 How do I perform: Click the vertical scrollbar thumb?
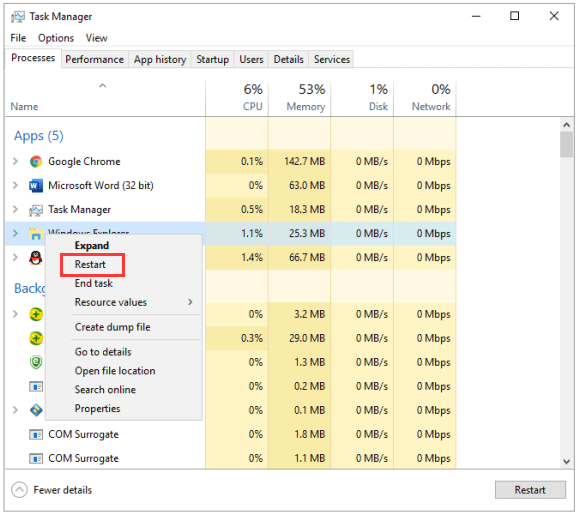[x=566, y=144]
